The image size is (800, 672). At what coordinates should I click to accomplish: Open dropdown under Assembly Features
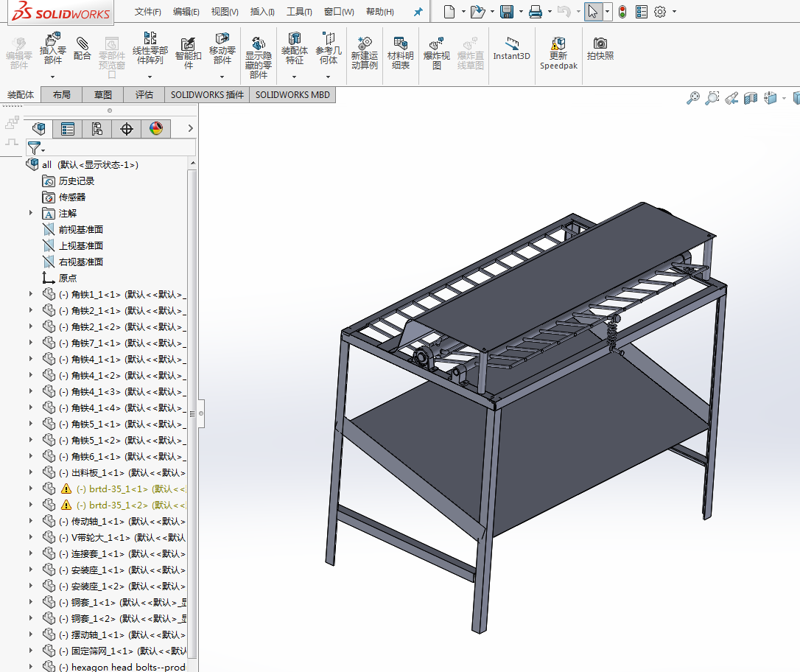(x=295, y=77)
